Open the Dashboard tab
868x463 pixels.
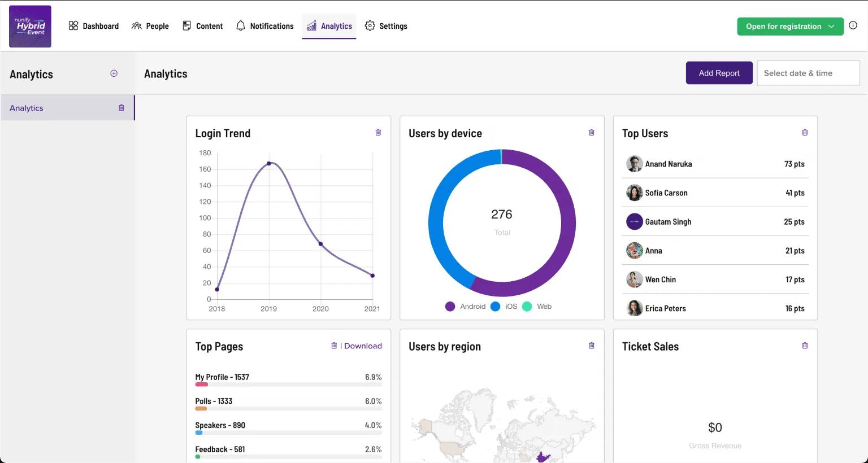94,26
